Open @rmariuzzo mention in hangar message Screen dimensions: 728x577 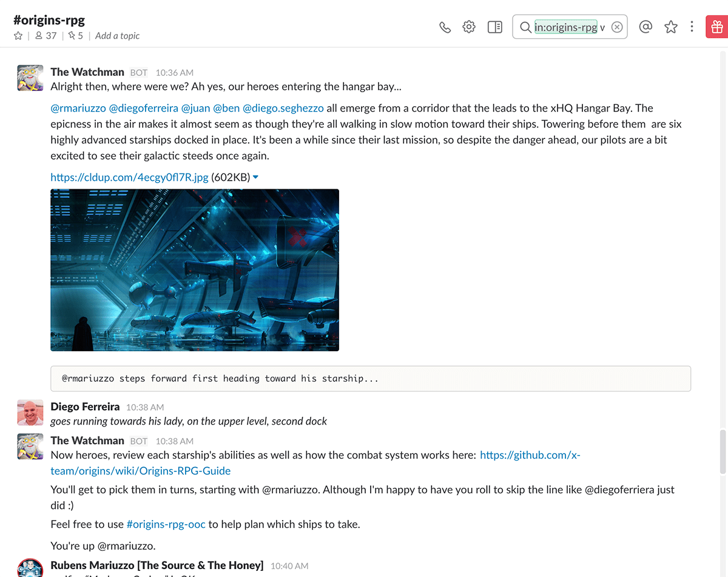(78, 108)
